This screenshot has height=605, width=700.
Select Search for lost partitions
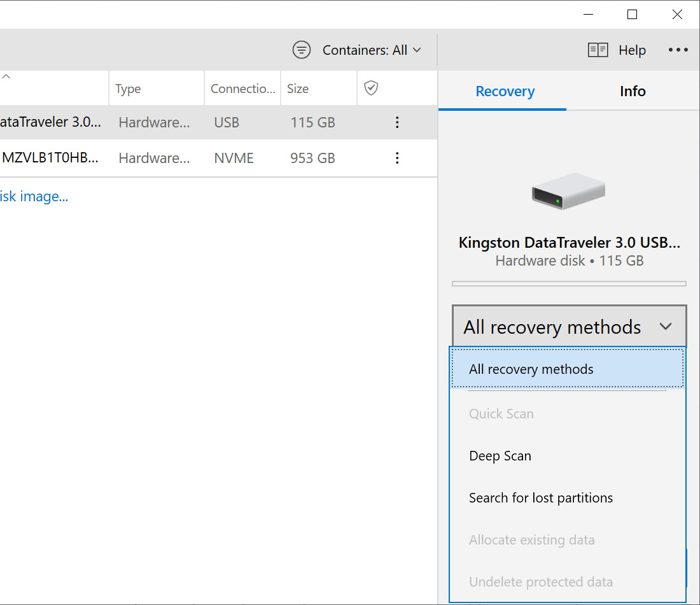(x=568, y=498)
